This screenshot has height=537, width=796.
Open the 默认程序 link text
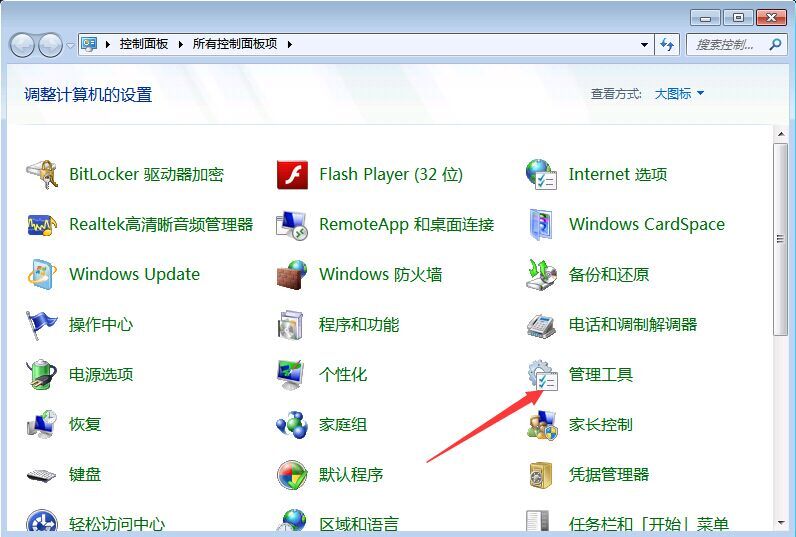(x=351, y=475)
